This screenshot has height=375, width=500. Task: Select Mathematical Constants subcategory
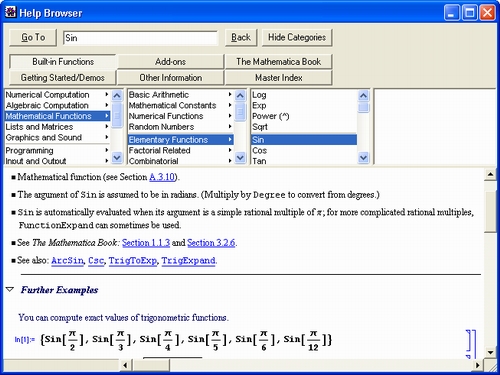(x=181, y=105)
